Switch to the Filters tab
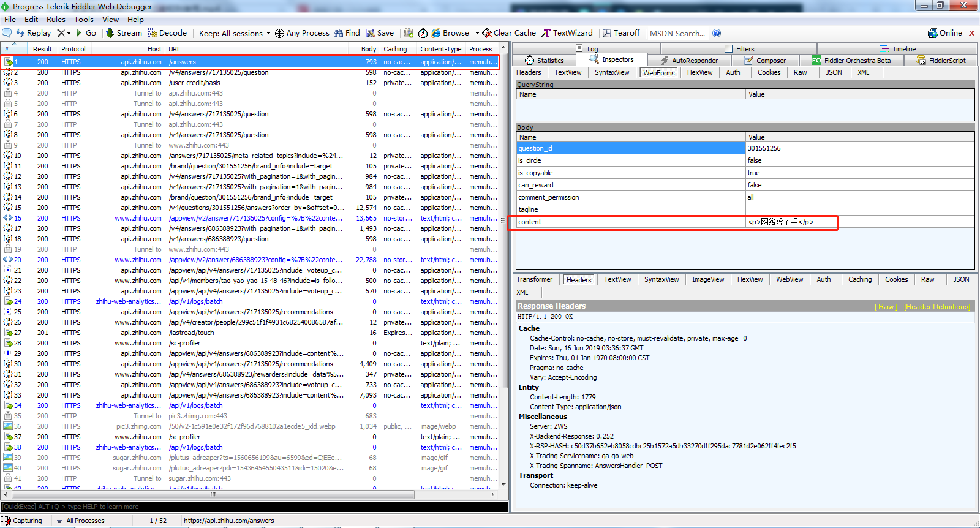 (x=739, y=48)
